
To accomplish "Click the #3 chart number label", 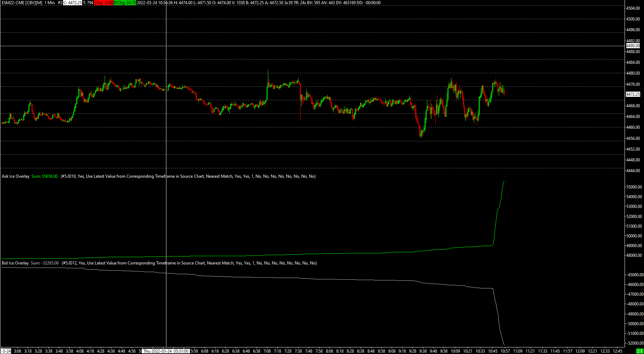I will tap(60, 3).
